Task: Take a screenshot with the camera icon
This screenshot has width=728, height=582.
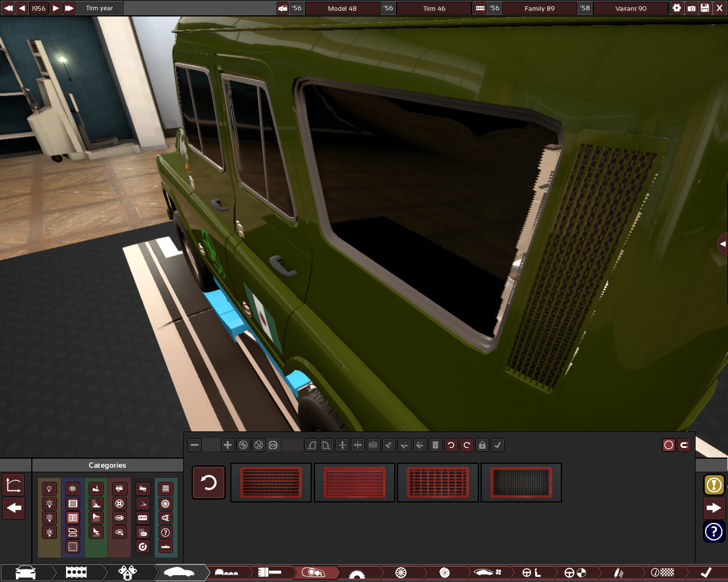Action: 691,8
